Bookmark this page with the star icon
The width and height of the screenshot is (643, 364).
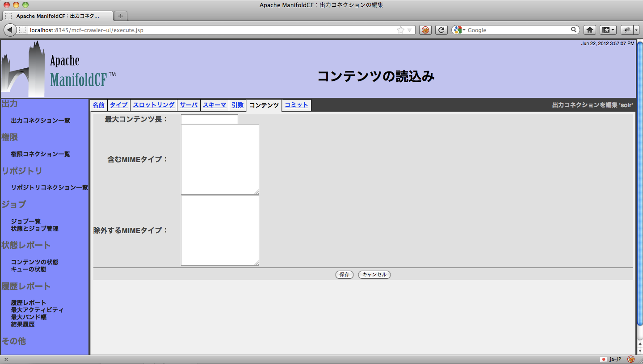pyautogui.click(x=401, y=30)
